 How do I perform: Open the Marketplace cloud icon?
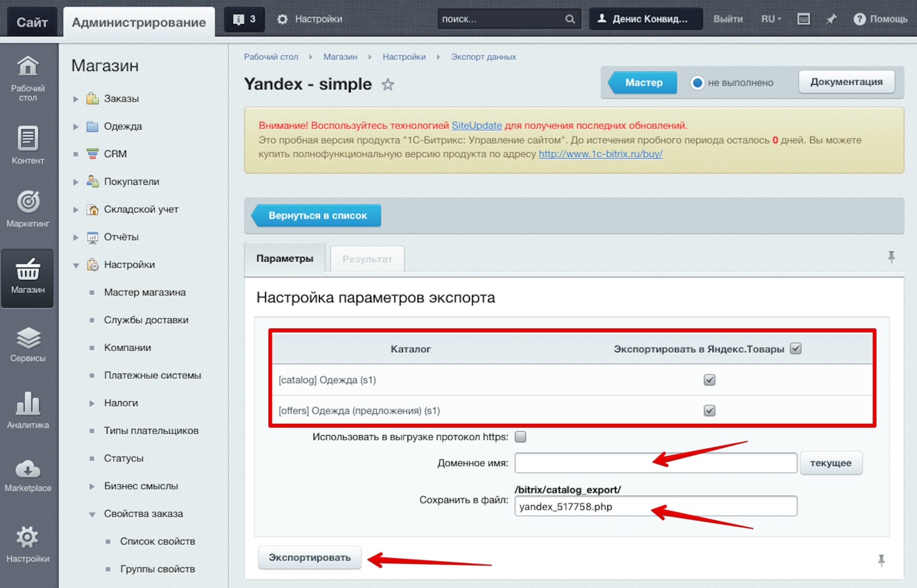click(28, 476)
